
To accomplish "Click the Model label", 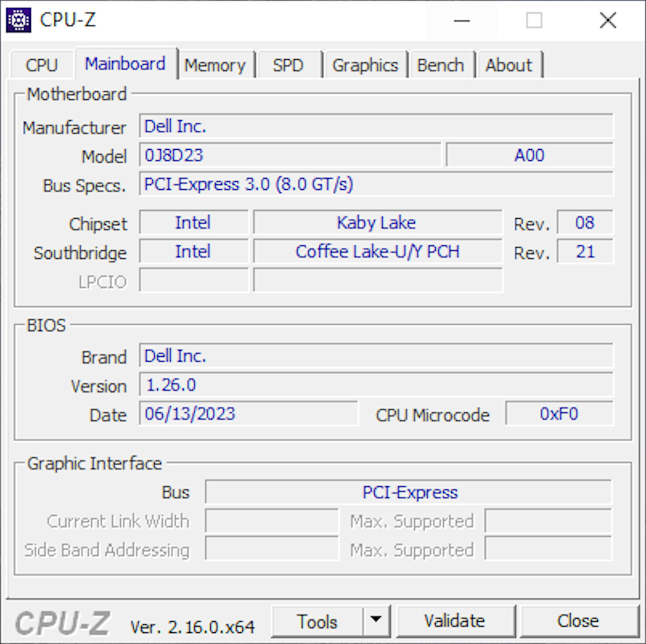I will 104,157.
